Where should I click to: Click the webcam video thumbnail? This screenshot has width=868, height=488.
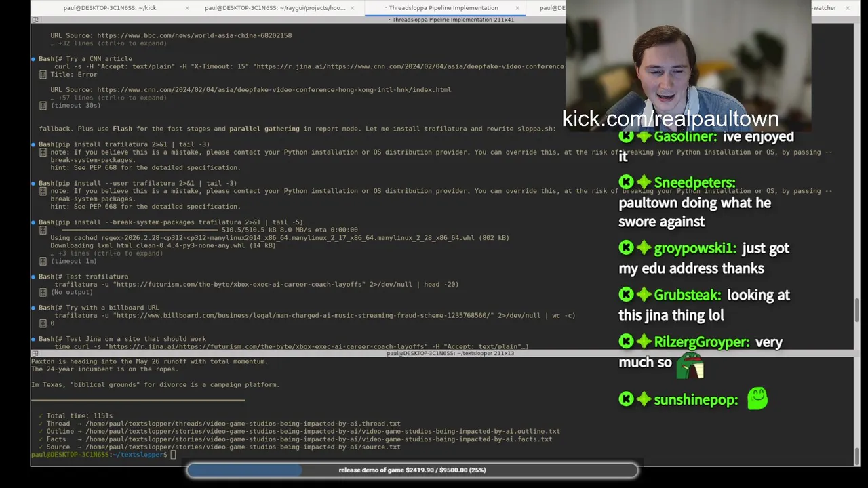coord(688,66)
